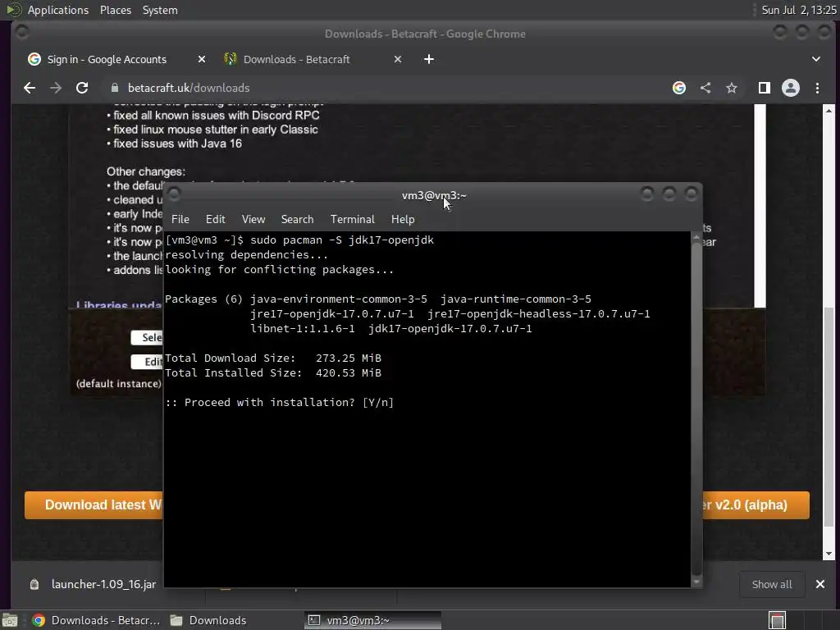Click the clock showing Sun Jul 2, 13:25
This screenshot has width=840, height=630.
click(x=799, y=10)
